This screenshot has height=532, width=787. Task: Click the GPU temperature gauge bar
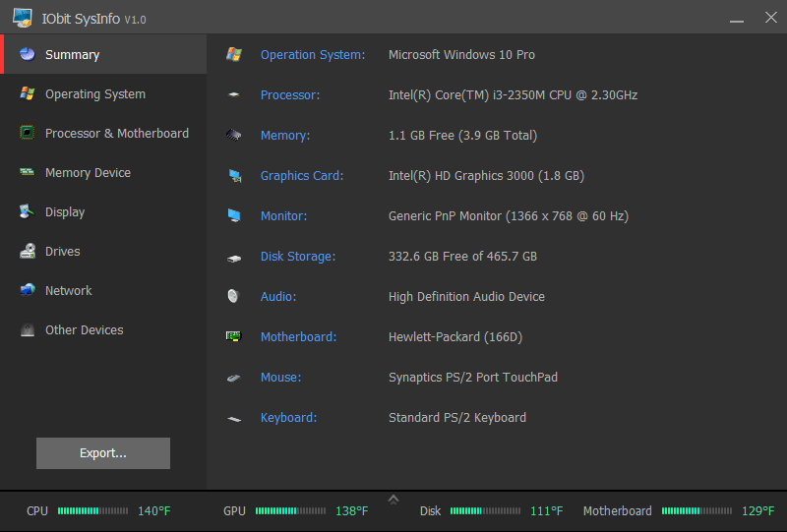290,511
